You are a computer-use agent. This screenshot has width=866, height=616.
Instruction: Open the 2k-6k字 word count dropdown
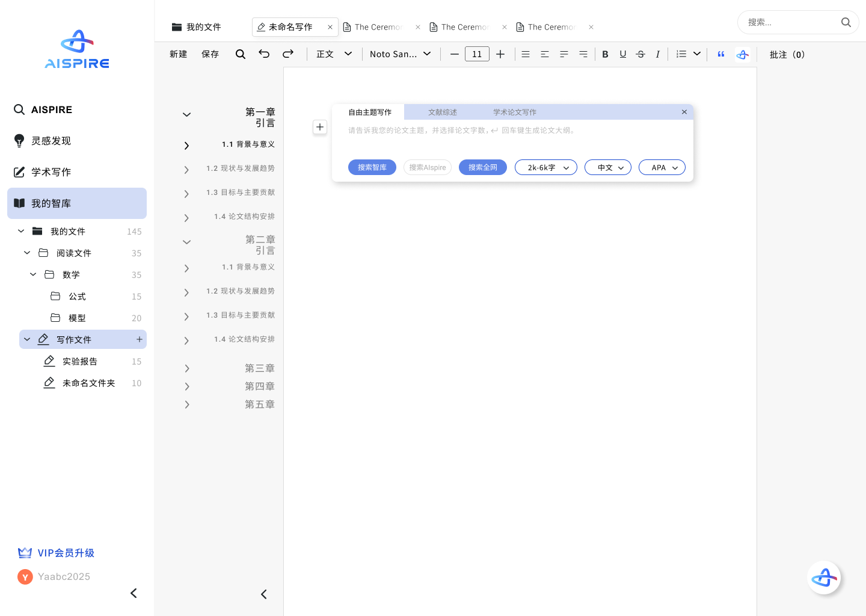(x=545, y=167)
